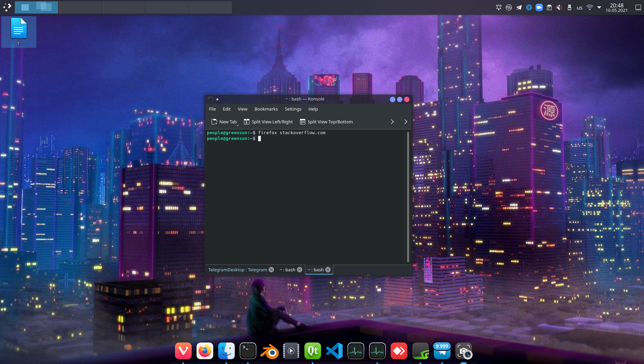Screen dimensions: 644x364
Task: Launch Blender from the dock
Action: 270,351
